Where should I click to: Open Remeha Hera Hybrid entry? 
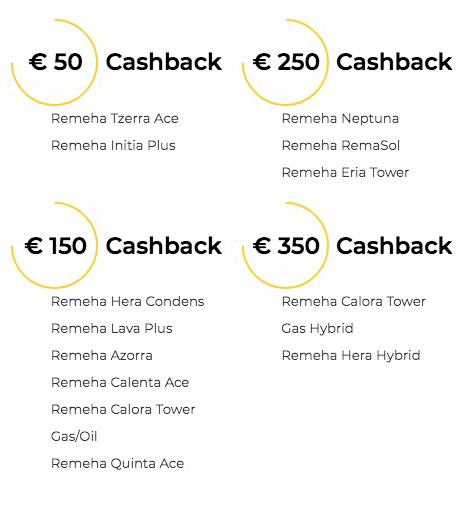(x=351, y=356)
